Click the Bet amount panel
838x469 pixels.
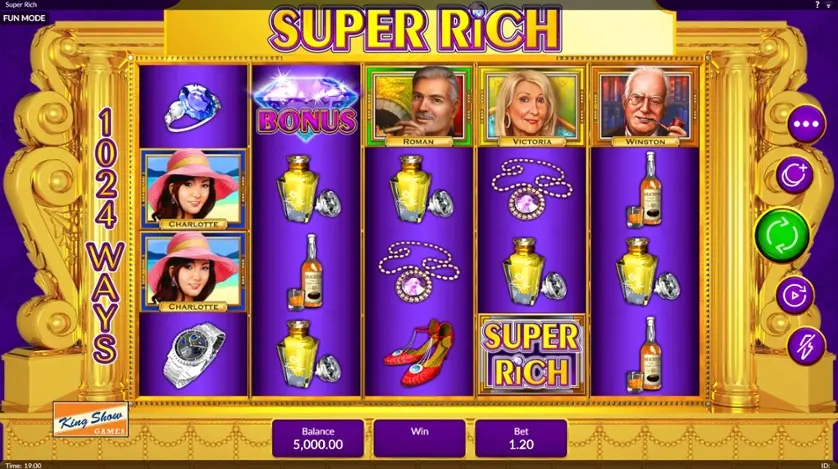click(521, 438)
